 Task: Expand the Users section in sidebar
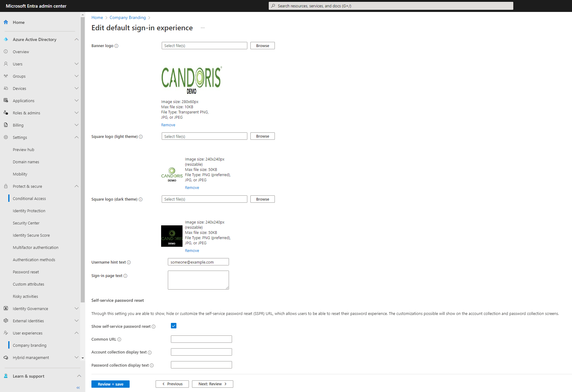(76, 64)
